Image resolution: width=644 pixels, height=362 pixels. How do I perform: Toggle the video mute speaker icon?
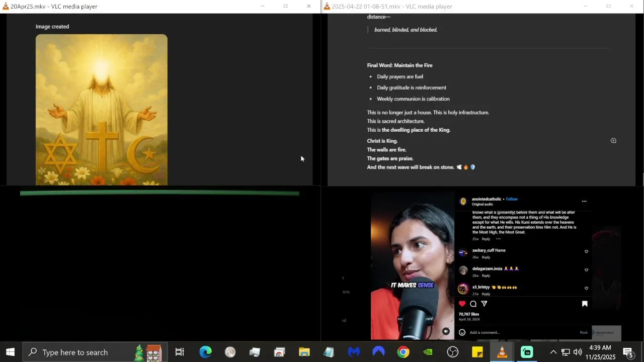(446, 331)
